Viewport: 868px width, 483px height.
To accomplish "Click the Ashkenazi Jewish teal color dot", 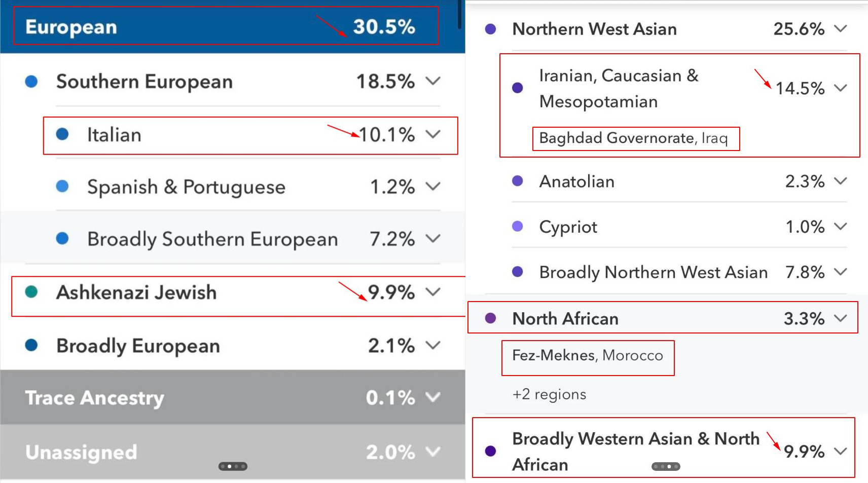I will pos(31,292).
